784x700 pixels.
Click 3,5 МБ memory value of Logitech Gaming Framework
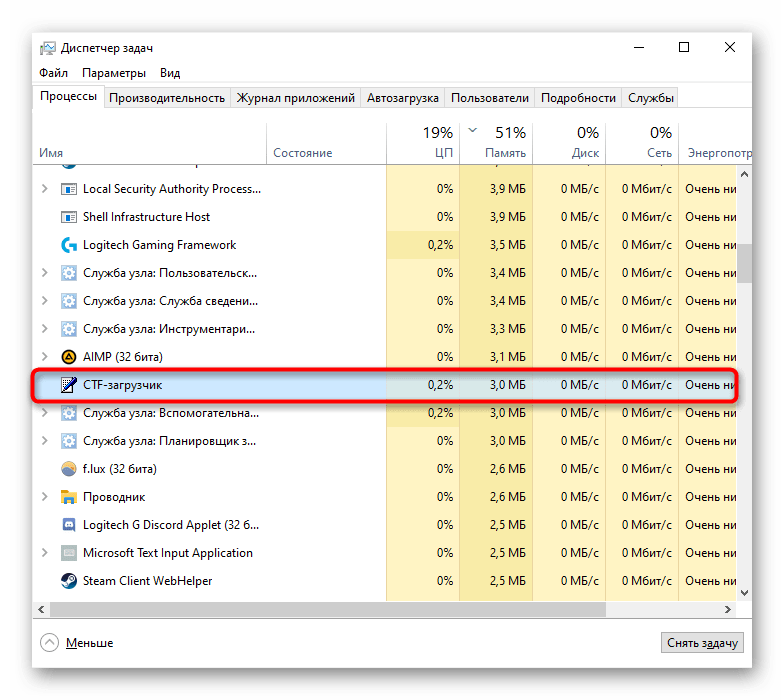click(508, 245)
